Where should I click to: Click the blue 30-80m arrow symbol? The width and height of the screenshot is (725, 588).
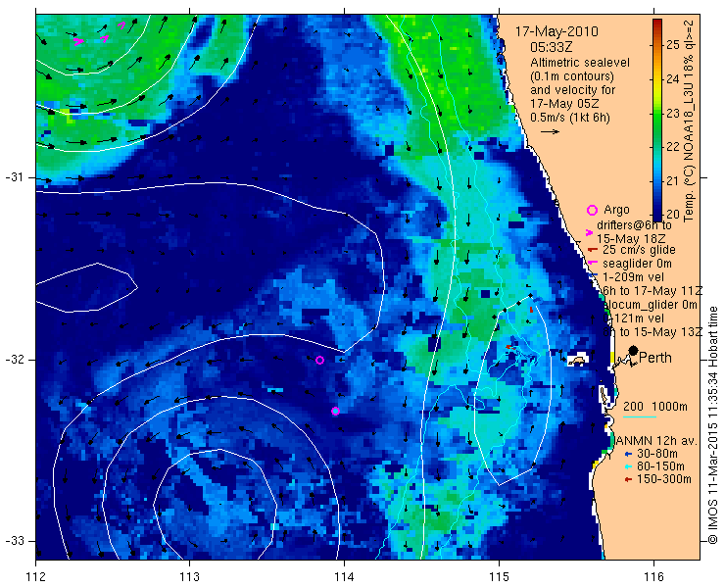tap(627, 454)
